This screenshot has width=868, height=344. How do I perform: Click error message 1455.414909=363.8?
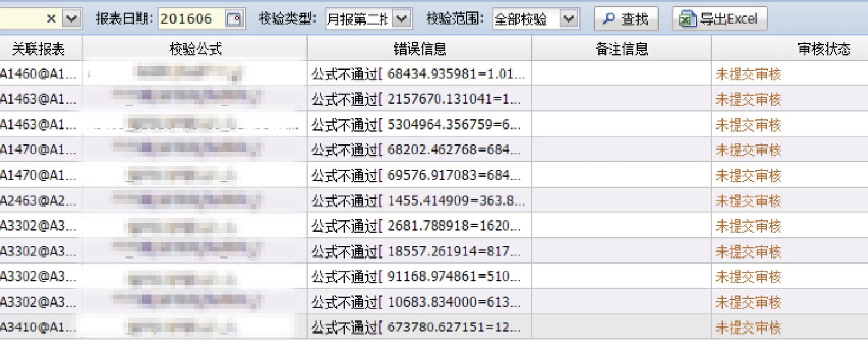[x=418, y=201]
